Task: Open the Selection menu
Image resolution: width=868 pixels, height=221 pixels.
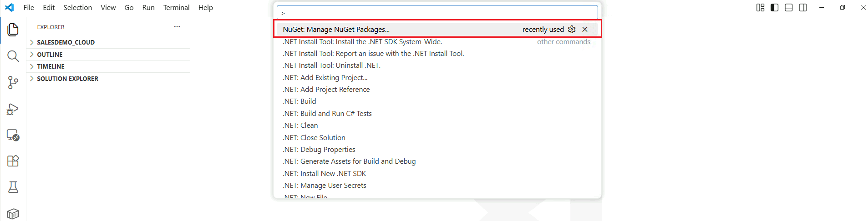Action: point(77,8)
